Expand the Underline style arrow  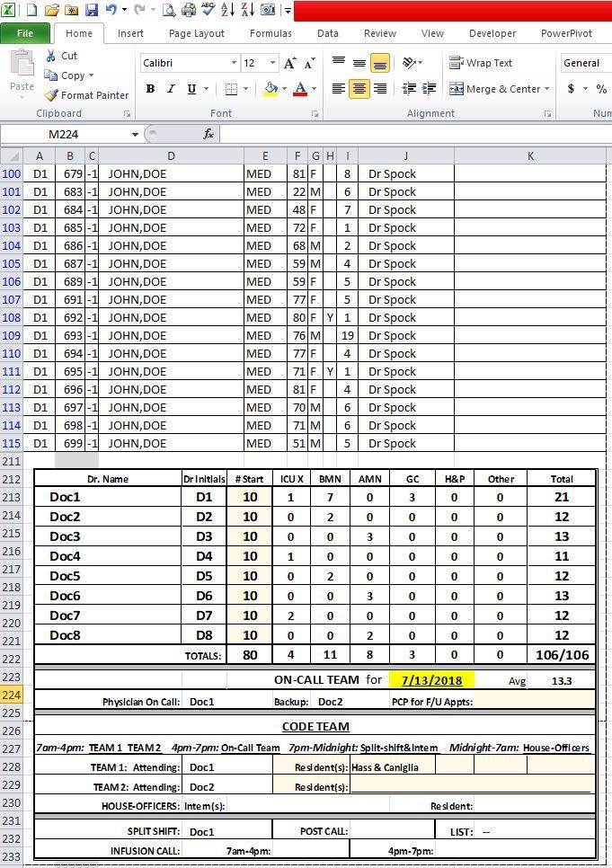coord(207,89)
